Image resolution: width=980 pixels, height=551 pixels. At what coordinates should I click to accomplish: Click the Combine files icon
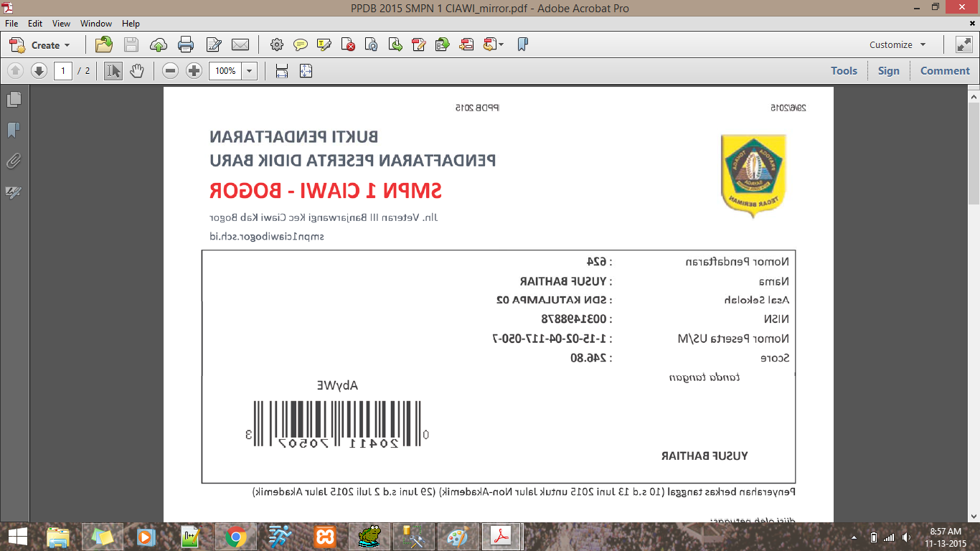point(466,44)
